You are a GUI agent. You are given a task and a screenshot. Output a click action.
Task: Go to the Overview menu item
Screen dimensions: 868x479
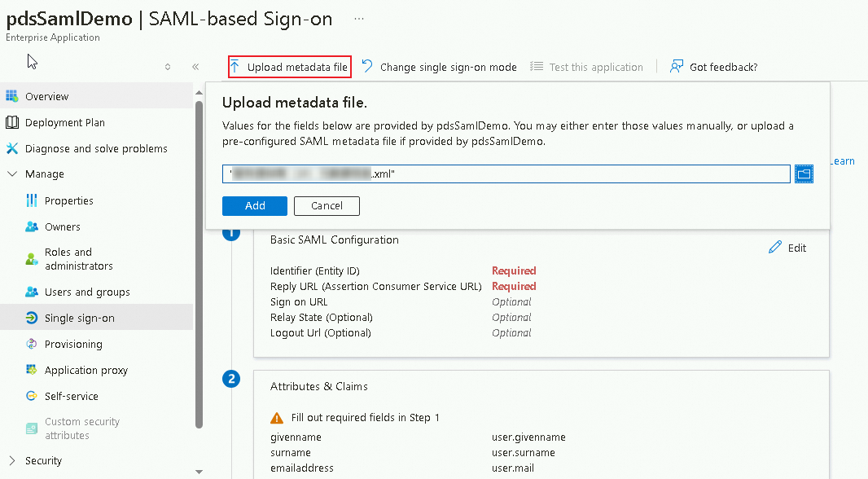46,96
